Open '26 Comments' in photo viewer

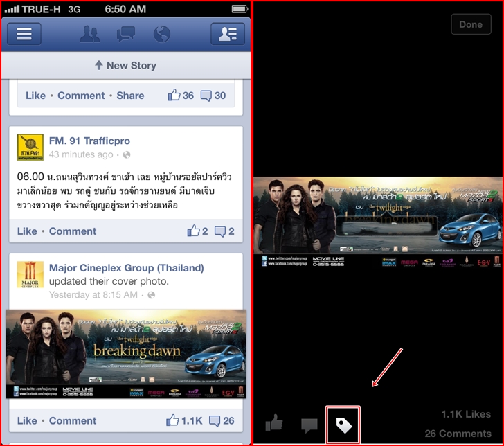pyautogui.click(x=458, y=434)
